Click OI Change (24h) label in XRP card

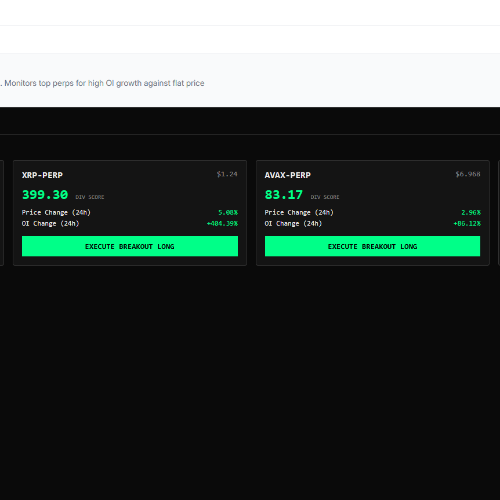(x=50, y=223)
